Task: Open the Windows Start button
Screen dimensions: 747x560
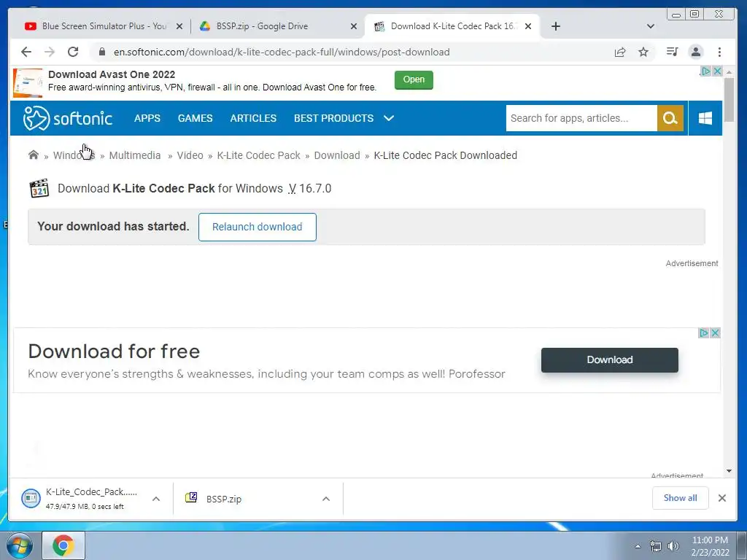Action: tap(20, 545)
